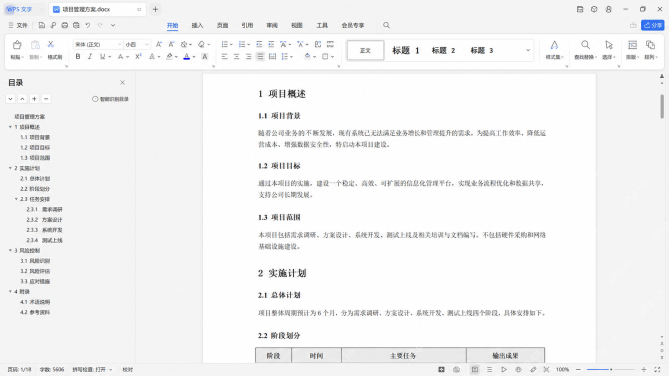
Task: Click the Select cursor icon in ribbon
Action: 608,45
